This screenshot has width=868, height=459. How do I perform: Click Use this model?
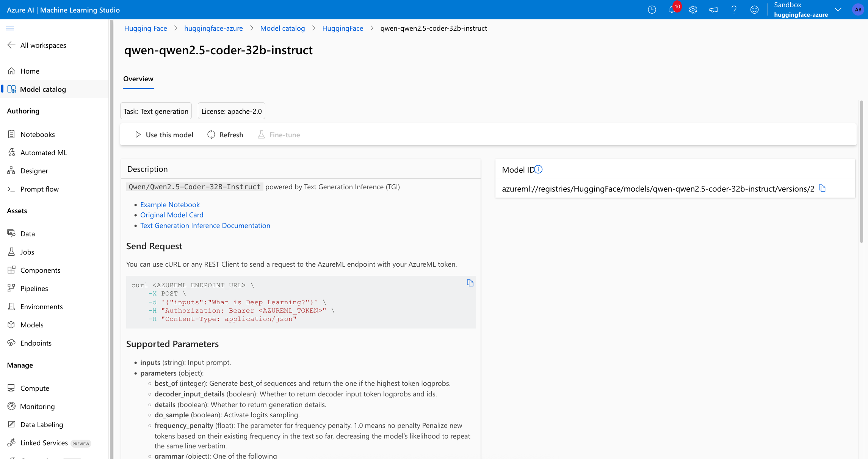point(164,135)
